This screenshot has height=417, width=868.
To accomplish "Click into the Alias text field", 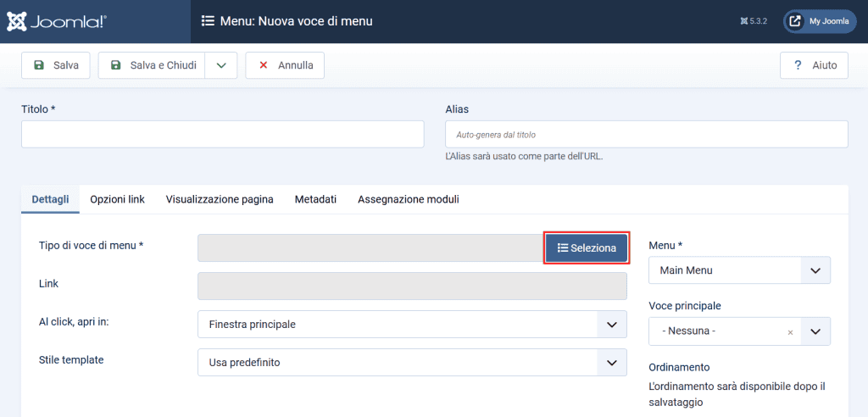I will pyautogui.click(x=646, y=134).
